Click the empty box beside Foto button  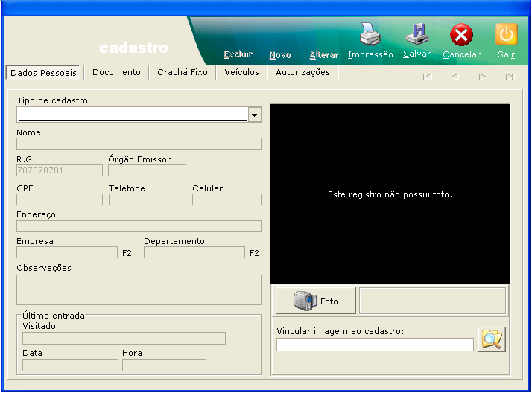tap(433, 301)
